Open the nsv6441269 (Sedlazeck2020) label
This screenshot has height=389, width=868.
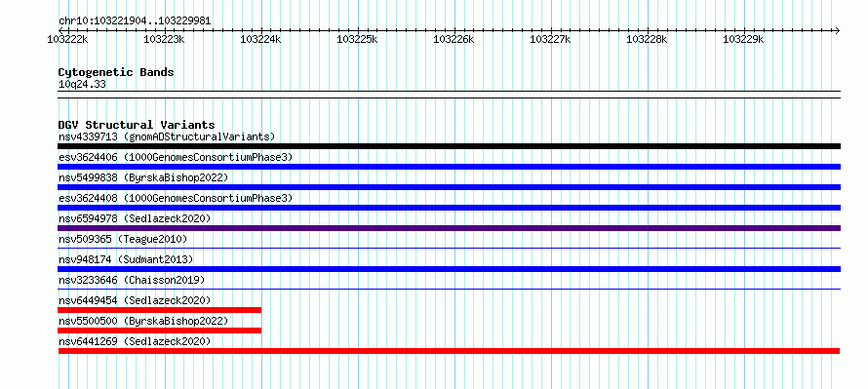click(x=135, y=341)
